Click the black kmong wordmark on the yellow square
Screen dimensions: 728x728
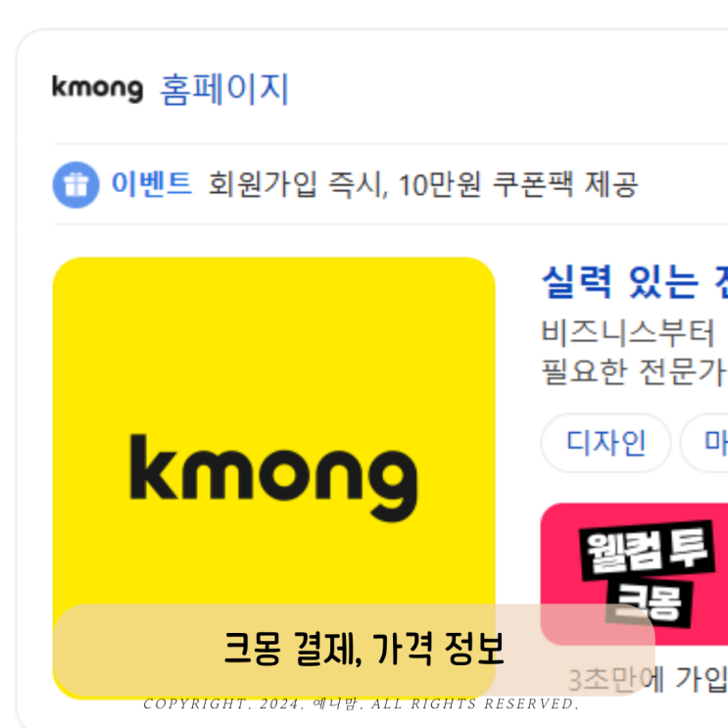[273, 478]
